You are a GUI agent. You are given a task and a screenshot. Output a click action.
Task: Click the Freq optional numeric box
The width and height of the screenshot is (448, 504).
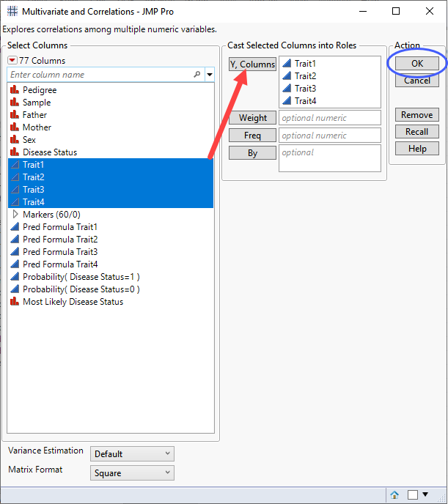330,136
